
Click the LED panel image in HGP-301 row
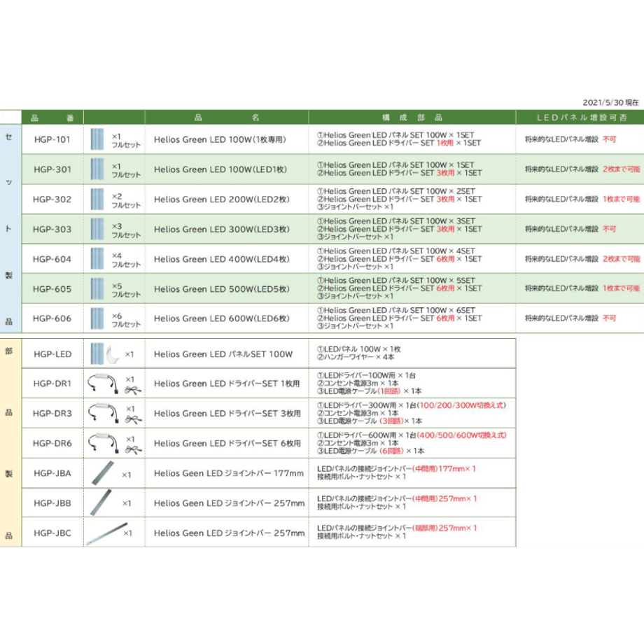pos(97,169)
